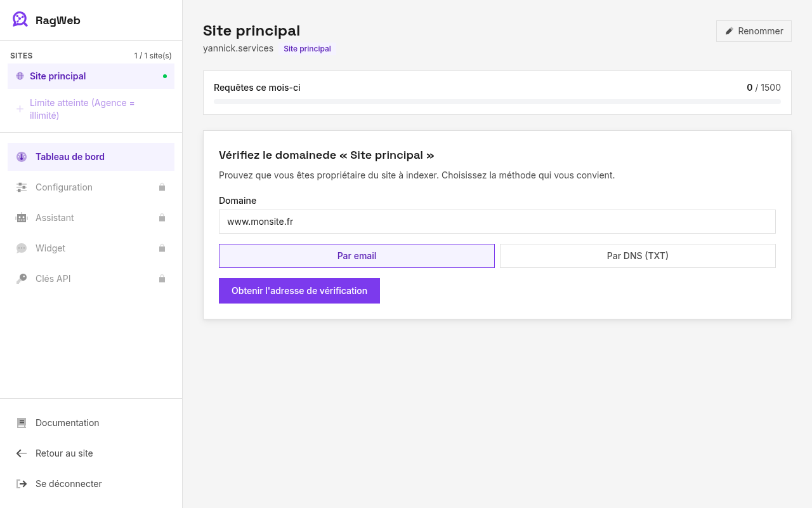Click the RagWeb logo icon
Viewport: 812px width, 508px height.
click(x=20, y=20)
